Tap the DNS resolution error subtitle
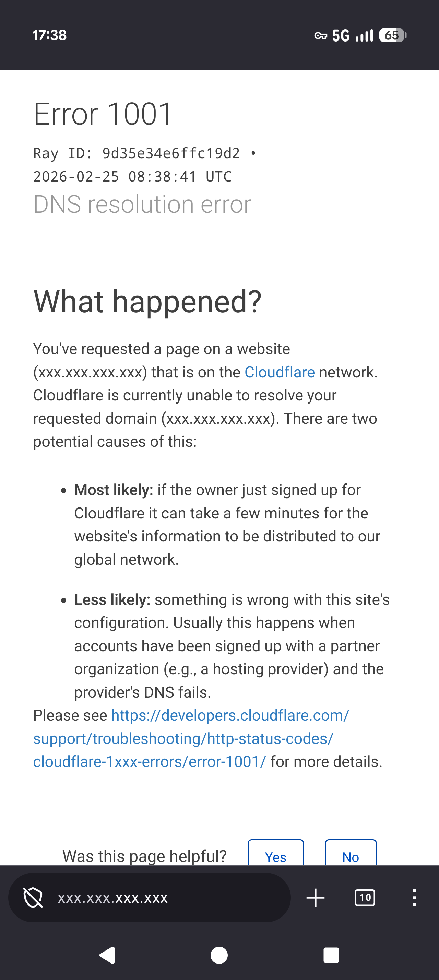 click(x=142, y=204)
